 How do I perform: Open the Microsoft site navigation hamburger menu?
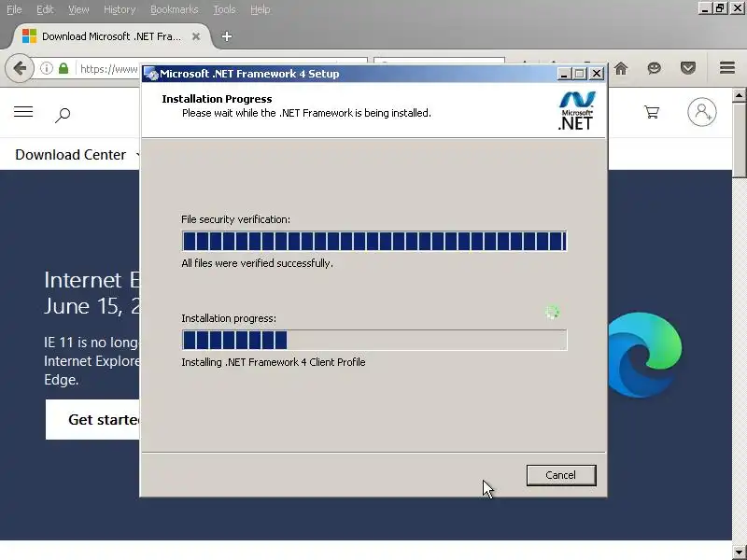(x=23, y=112)
